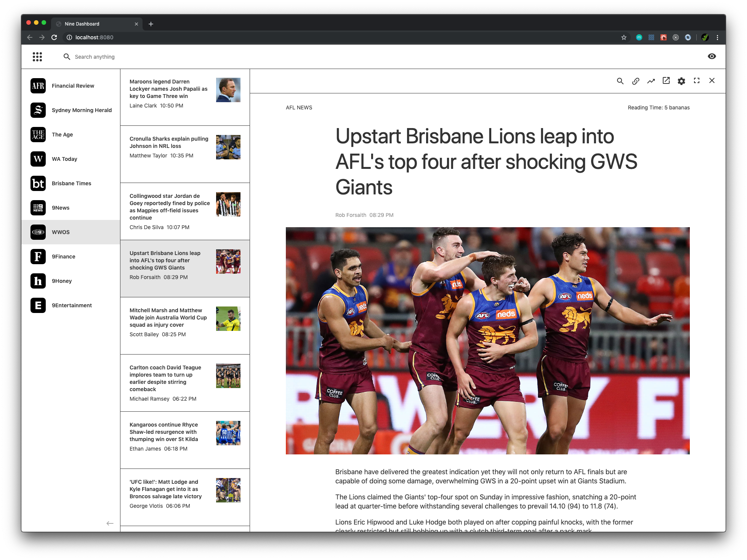The width and height of the screenshot is (747, 560).
Task: Open Chrome three-dot menu
Action: pos(717,37)
